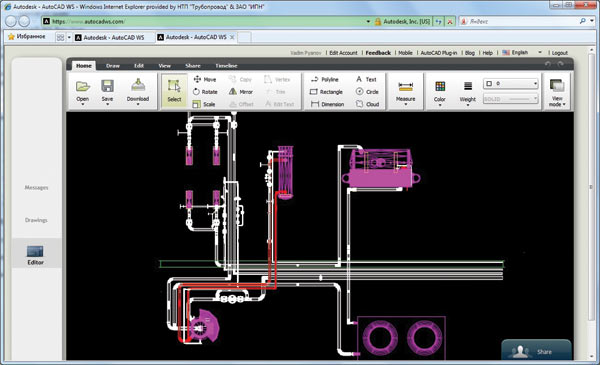The height and width of the screenshot is (365, 600).
Task: Click the Feedback link
Action: click(378, 53)
